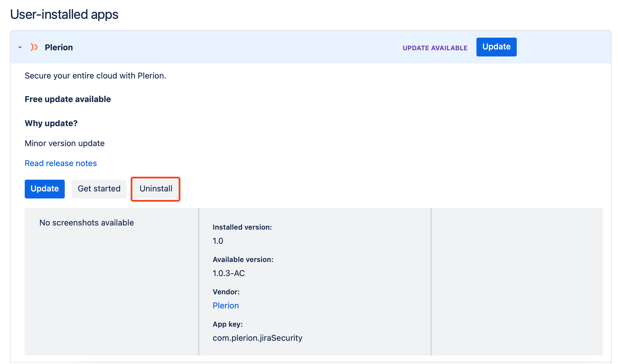Click the UPDATE AVAILABLE status badge
The width and height of the screenshot is (618, 364).
435,48
